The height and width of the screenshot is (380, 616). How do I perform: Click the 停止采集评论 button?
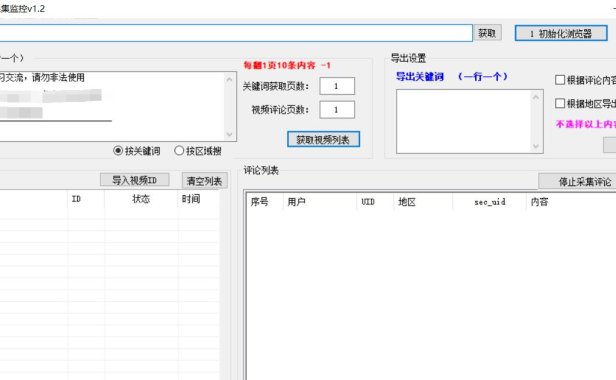pyautogui.click(x=578, y=182)
